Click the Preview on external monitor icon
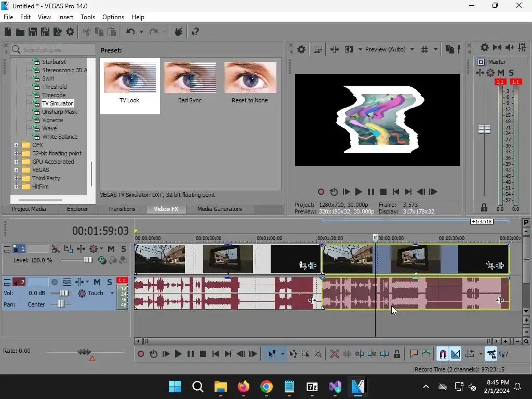 pos(318,49)
